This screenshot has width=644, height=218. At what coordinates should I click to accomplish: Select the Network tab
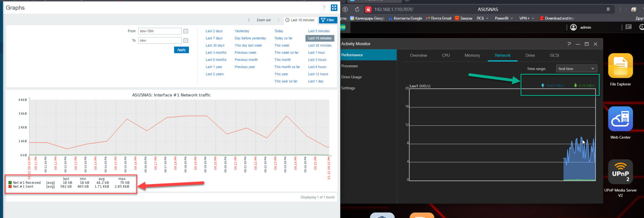pyautogui.click(x=502, y=55)
